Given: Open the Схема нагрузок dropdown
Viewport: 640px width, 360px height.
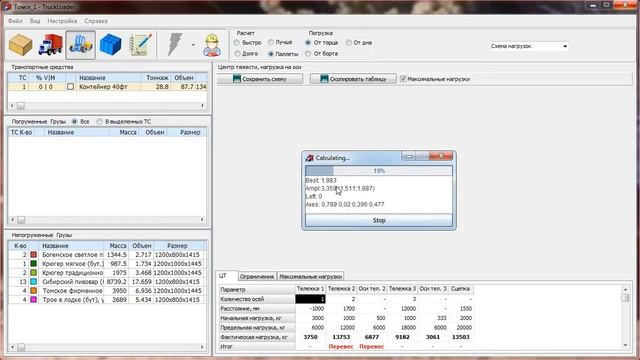Looking at the screenshot, I should tap(529, 46).
